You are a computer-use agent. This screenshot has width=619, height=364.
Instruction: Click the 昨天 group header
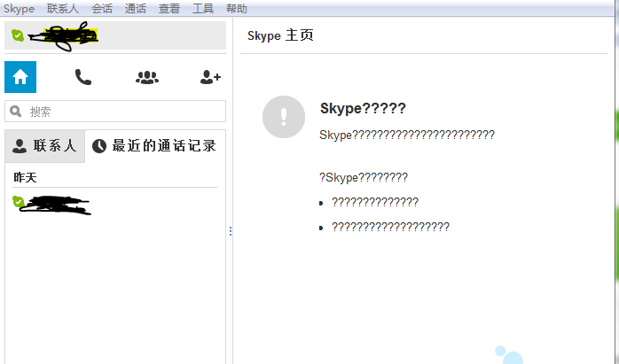tap(25, 177)
